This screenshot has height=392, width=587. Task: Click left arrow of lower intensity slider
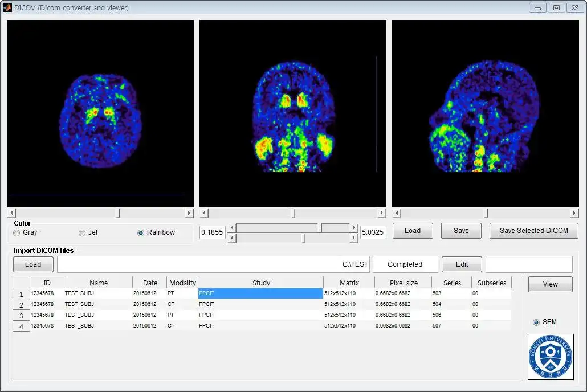click(x=232, y=238)
